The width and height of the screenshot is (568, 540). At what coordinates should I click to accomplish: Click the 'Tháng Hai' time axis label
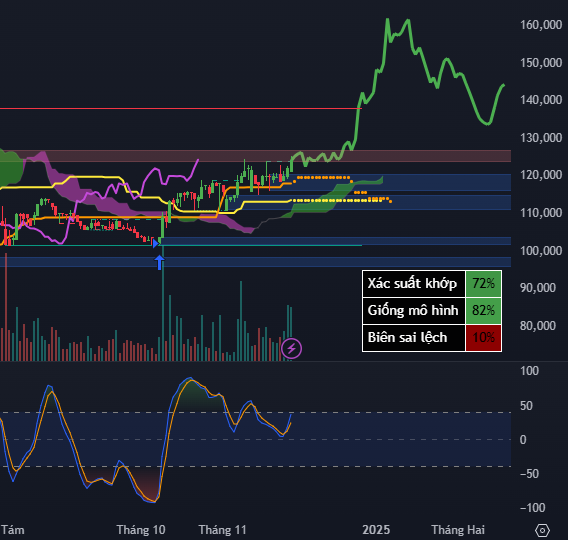pos(458,530)
